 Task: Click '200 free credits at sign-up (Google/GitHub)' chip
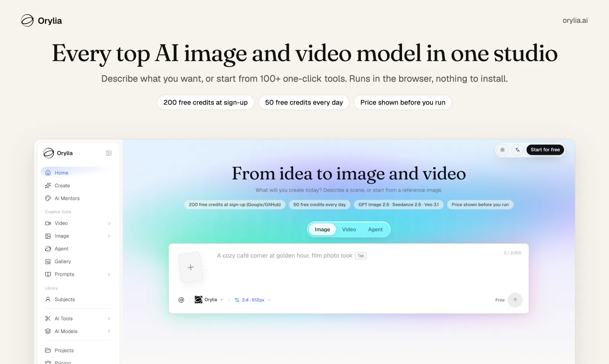point(235,205)
